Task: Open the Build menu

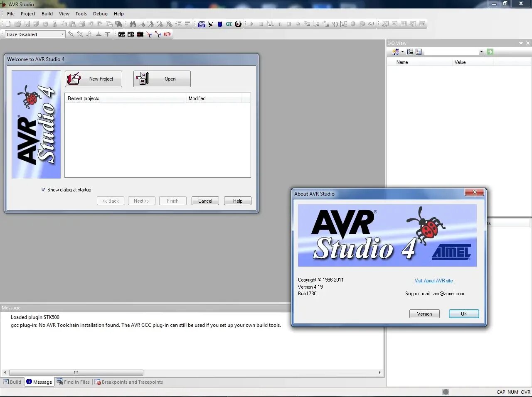Action: tap(47, 14)
